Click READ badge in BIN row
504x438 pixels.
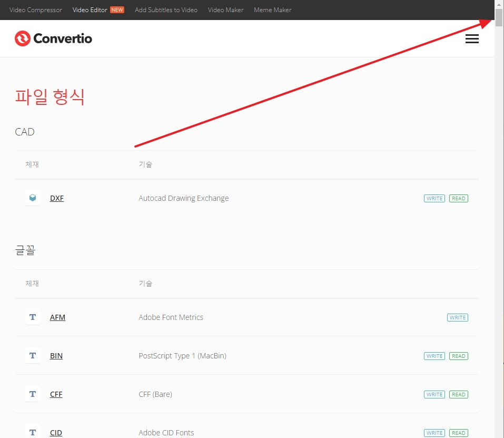pos(458,356)
